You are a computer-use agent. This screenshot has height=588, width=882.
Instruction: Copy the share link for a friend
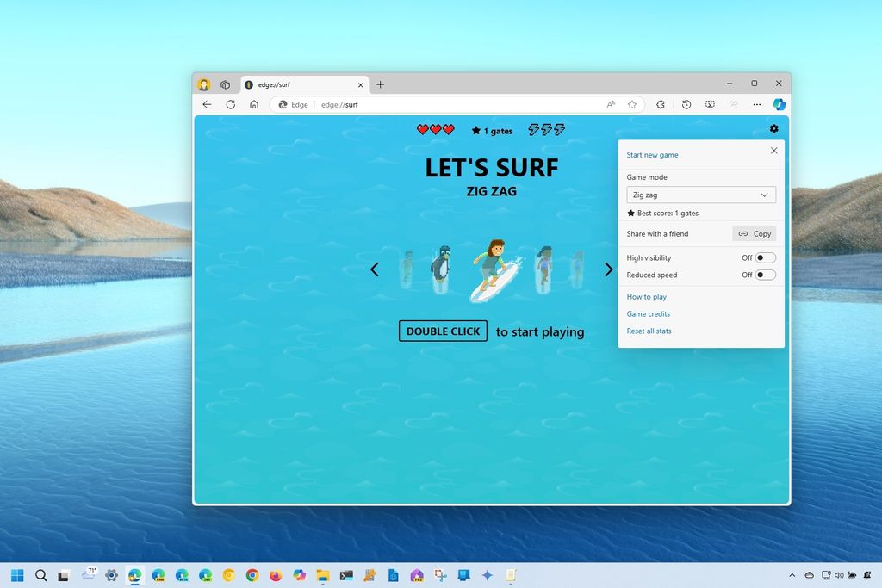click(x=754, y=233)
